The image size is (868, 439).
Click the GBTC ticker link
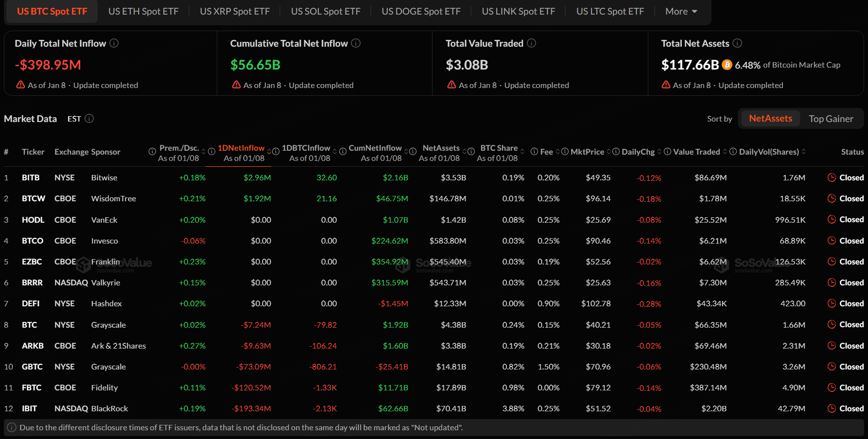pos(32,367)
